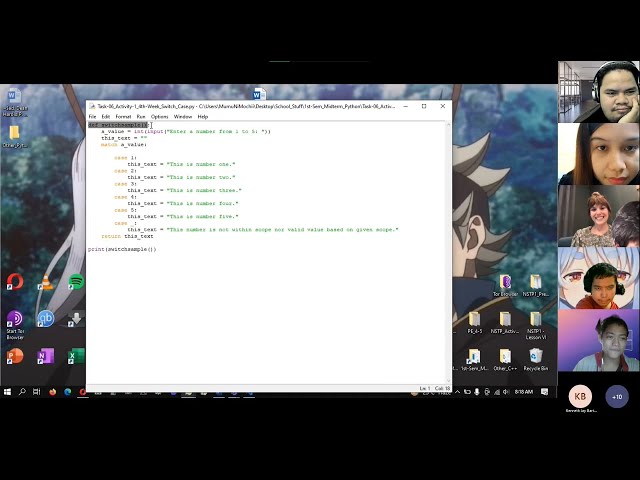Click the 'match a_value:' code line
Image resolution: width=640 pixels, height=480 pixels.
click(x=124, y=144)
